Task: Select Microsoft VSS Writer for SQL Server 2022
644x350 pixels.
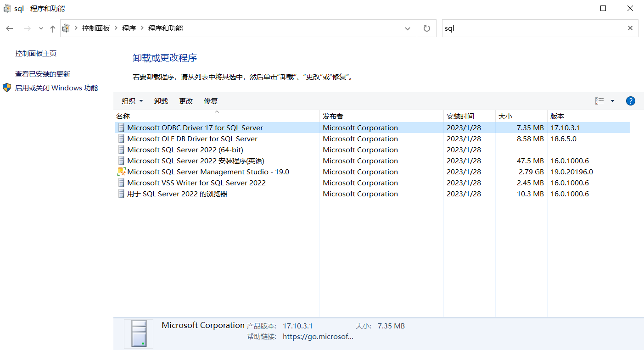Action: pos(196,183)
